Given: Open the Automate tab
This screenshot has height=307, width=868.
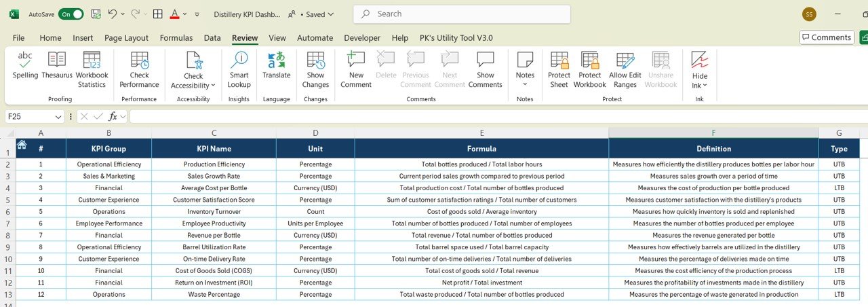Looking at the screenshot, I should pyautogui.click(x=315, y=38).
